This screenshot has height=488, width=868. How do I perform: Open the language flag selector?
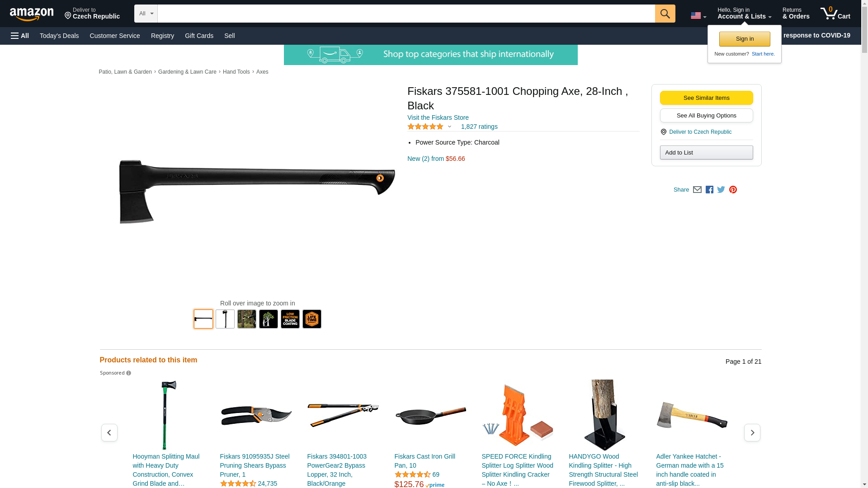pos(698,16)
